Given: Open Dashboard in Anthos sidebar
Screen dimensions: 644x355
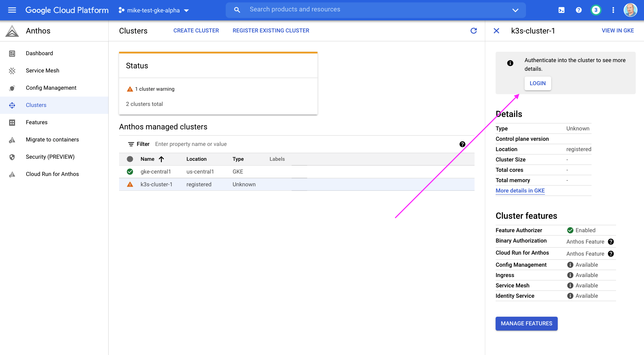Looking at the screenshot, I should 54,53.
